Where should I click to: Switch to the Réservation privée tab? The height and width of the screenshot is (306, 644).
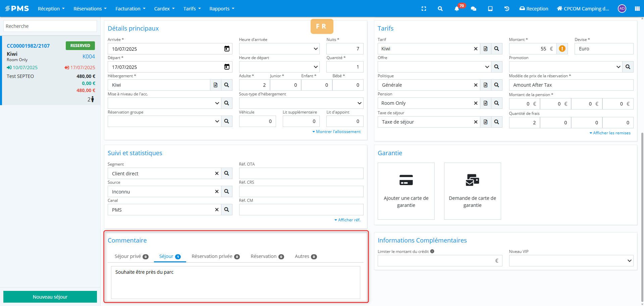(x=215, y=256)
